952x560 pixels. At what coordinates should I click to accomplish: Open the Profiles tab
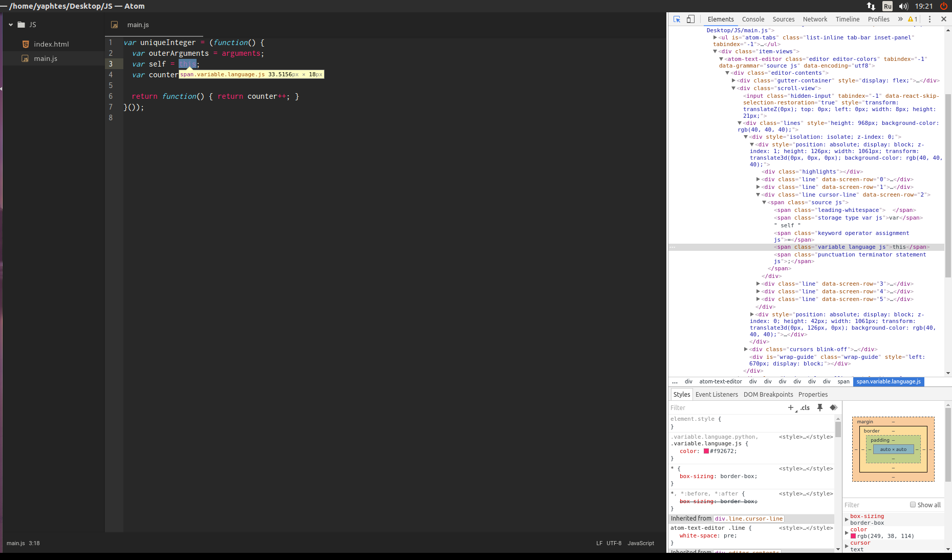click(879, 19)
